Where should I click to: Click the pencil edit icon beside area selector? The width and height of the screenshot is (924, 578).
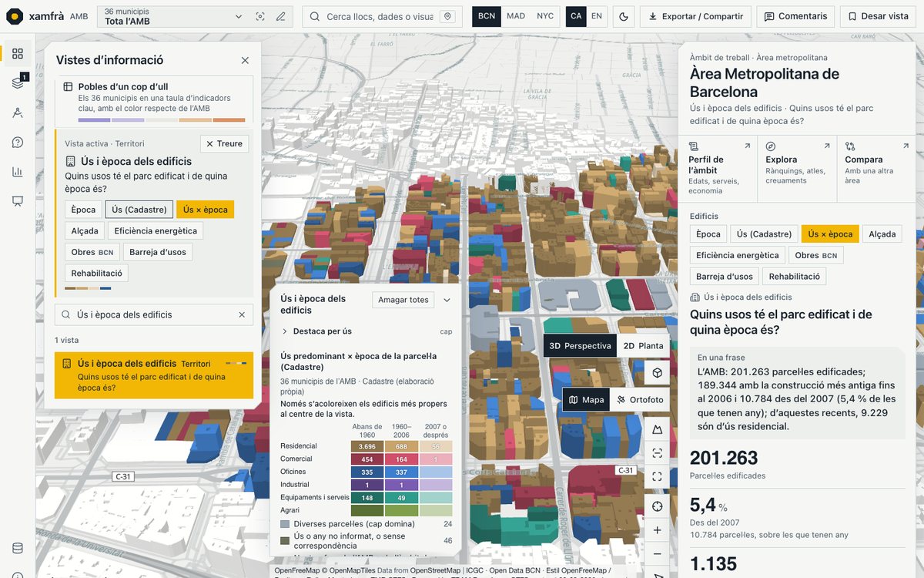[281, 16]
